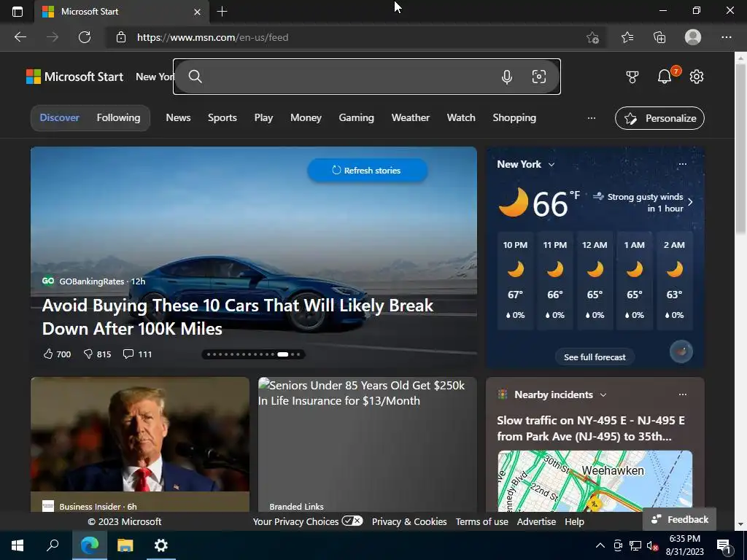Start voice search with microphone icon
This screenshot has width=747, height=560.
(507, 77)
